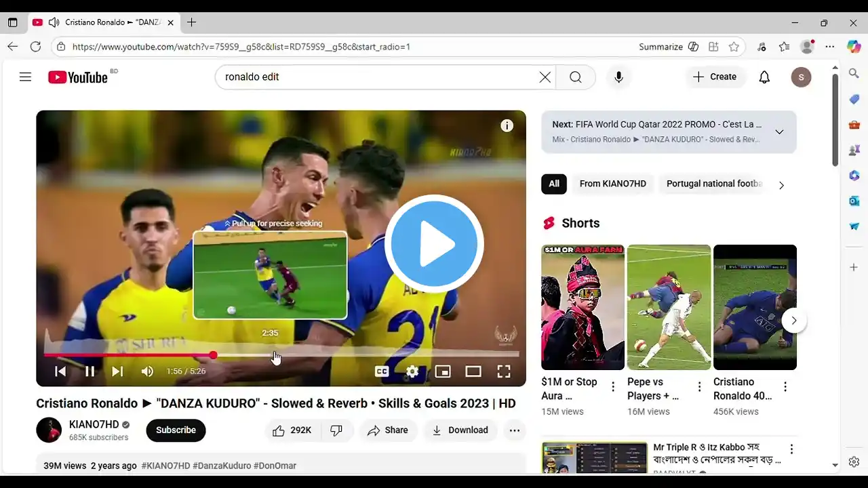868x488 pixels.
Task: Go back in the browser
Action: click(12, 47)
